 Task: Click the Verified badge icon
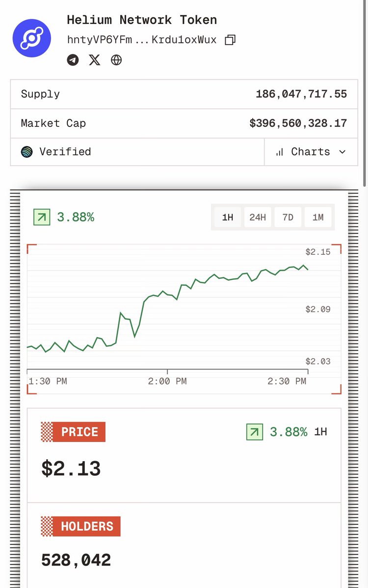pyautogui.click(x=26, y=152)
